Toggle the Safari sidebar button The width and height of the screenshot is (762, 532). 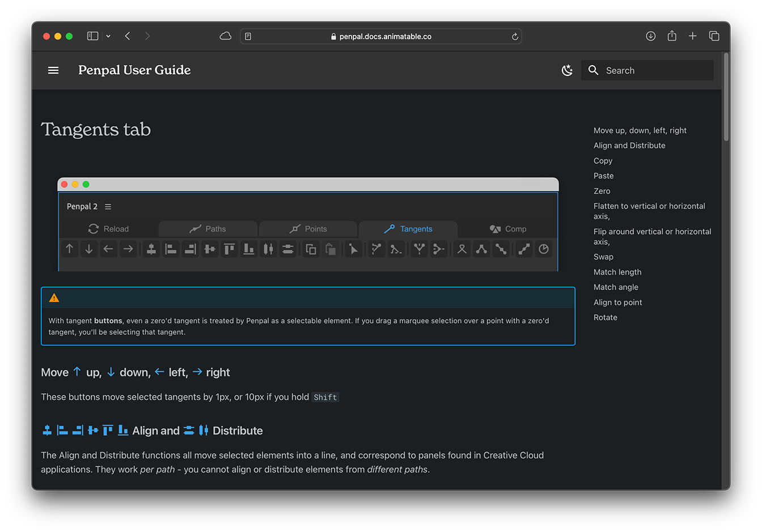tap(92, 36)
